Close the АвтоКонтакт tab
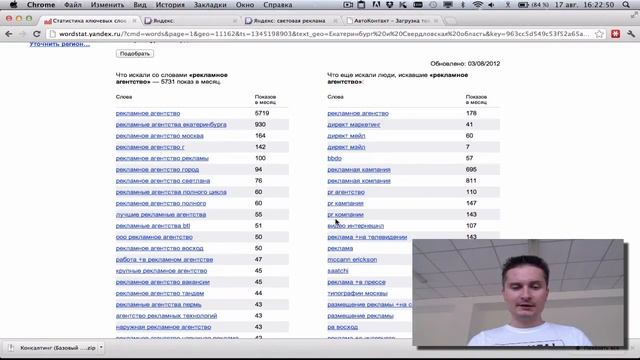Screen dimensions: 640x360 (436, 20)
